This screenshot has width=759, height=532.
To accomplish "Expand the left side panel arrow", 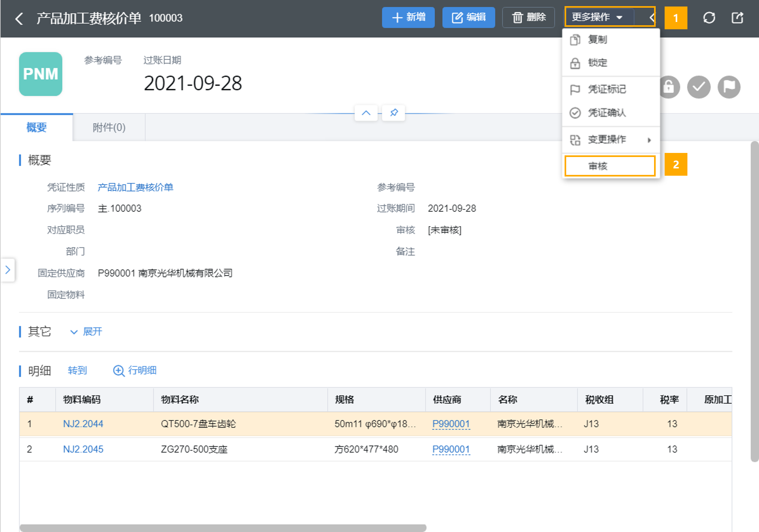I will pyautogui.click(x=8, y=270).
